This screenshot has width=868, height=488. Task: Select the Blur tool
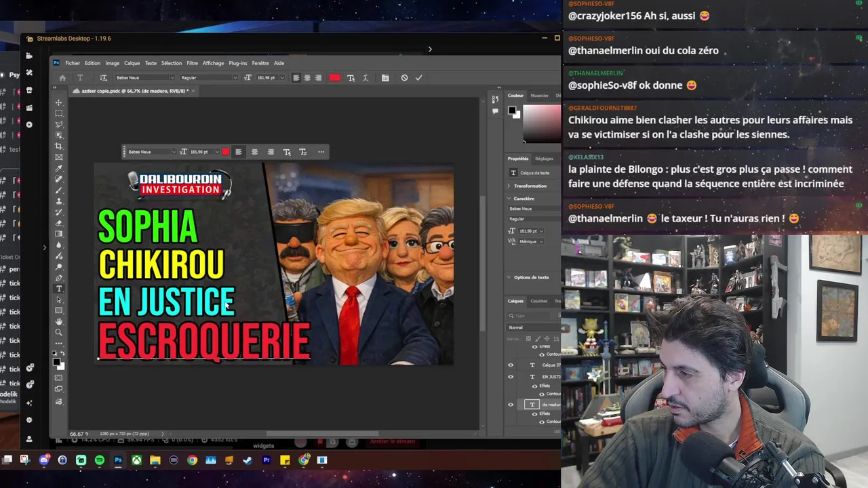(59, 245)
